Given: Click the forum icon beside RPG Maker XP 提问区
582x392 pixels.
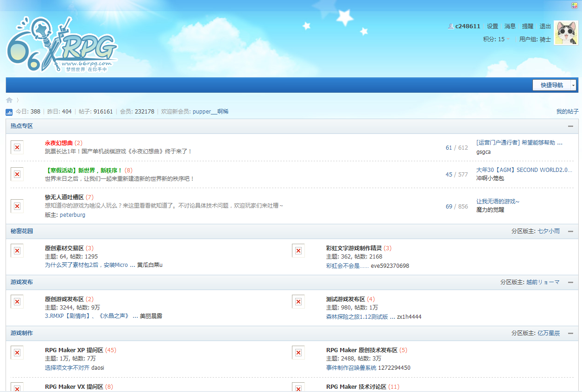Looking at the screenshot, I should [x=17, y=353].
